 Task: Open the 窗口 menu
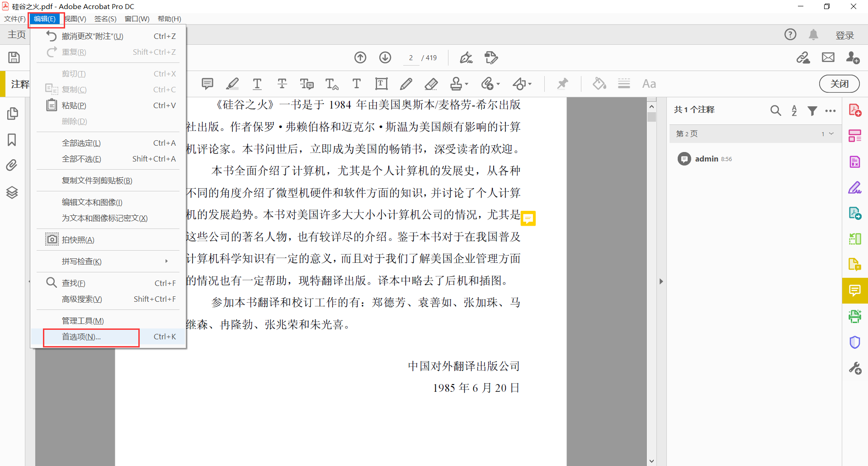137,19
